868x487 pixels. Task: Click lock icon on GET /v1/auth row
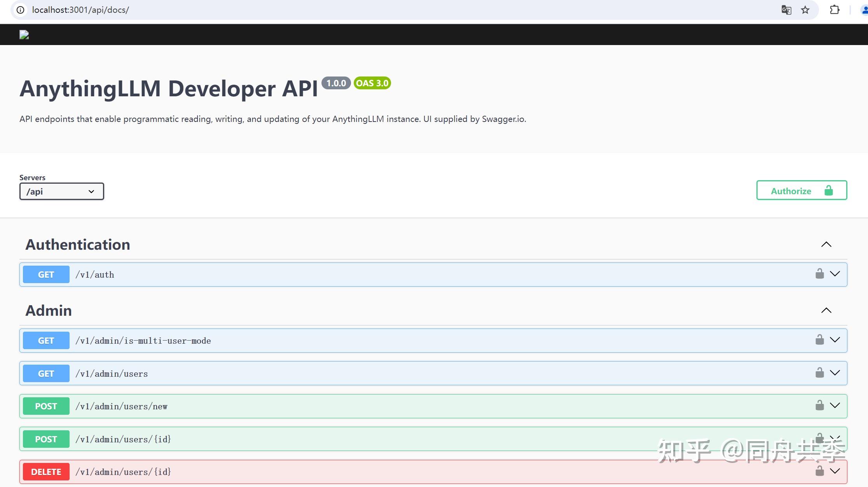click(x=819, y=274)
